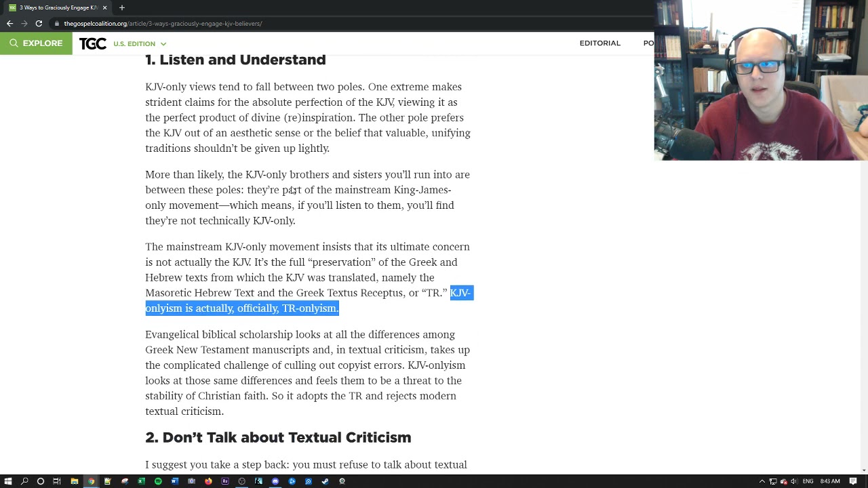Screen dimensions: 868x488
Task: Select the '3 Ways to Graciously Engage KJV' tab
Action: coord(57,7)
